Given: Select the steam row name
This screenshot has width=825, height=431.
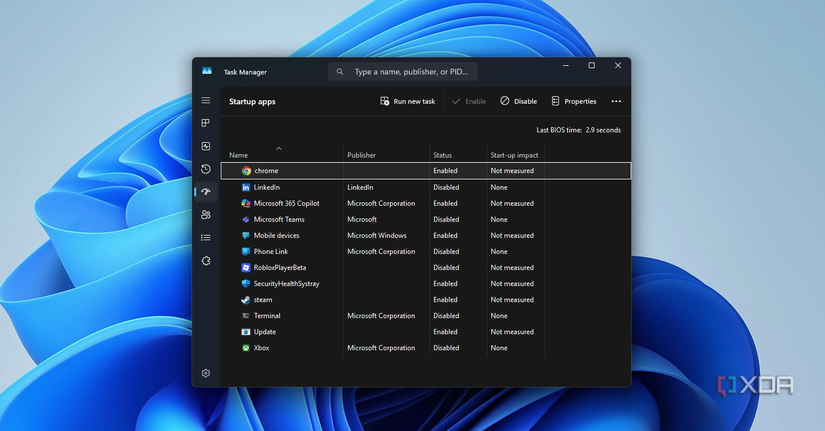Looking at the screenshot, I should click(x=263, y=299).
